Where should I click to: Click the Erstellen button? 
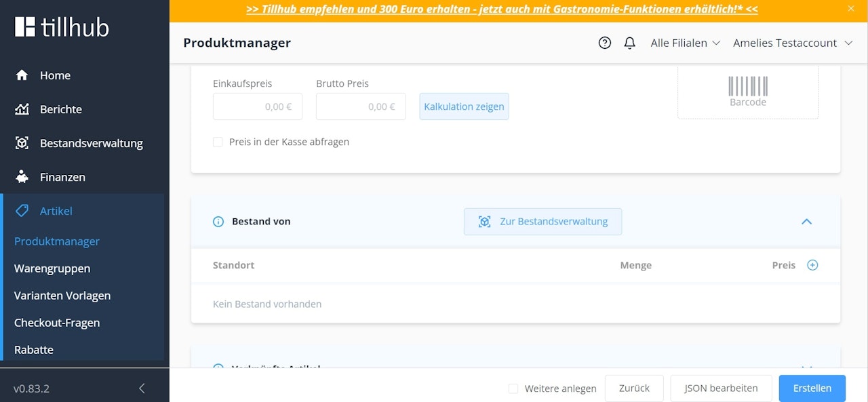812,388
